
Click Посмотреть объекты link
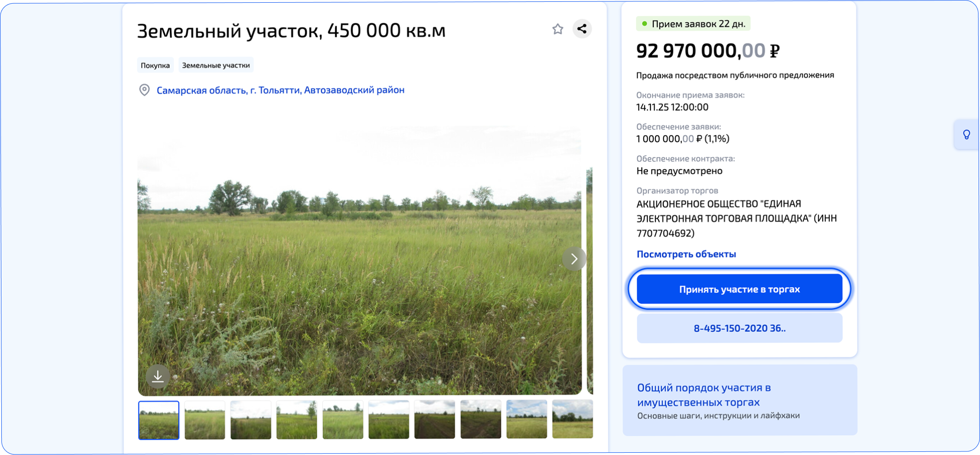[x=686, y=254]
